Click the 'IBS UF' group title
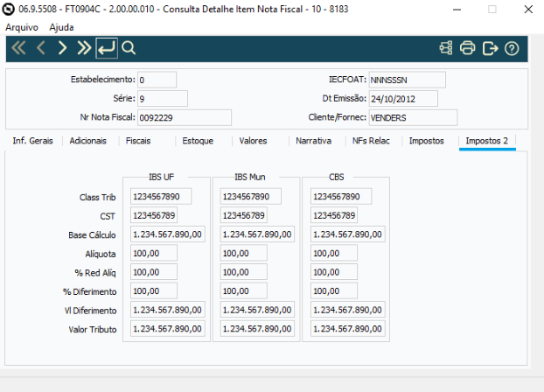The width and height of the screenshot is (544, 392). click(161, 177)
